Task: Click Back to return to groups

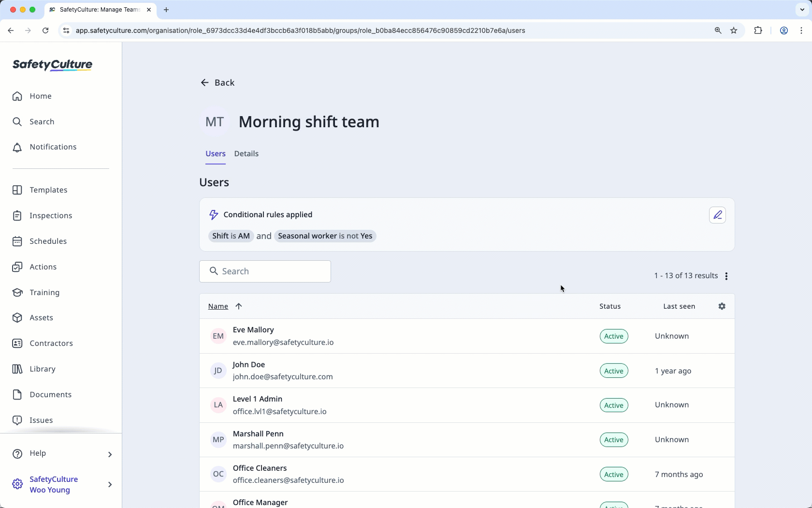Action: point(217,83)
